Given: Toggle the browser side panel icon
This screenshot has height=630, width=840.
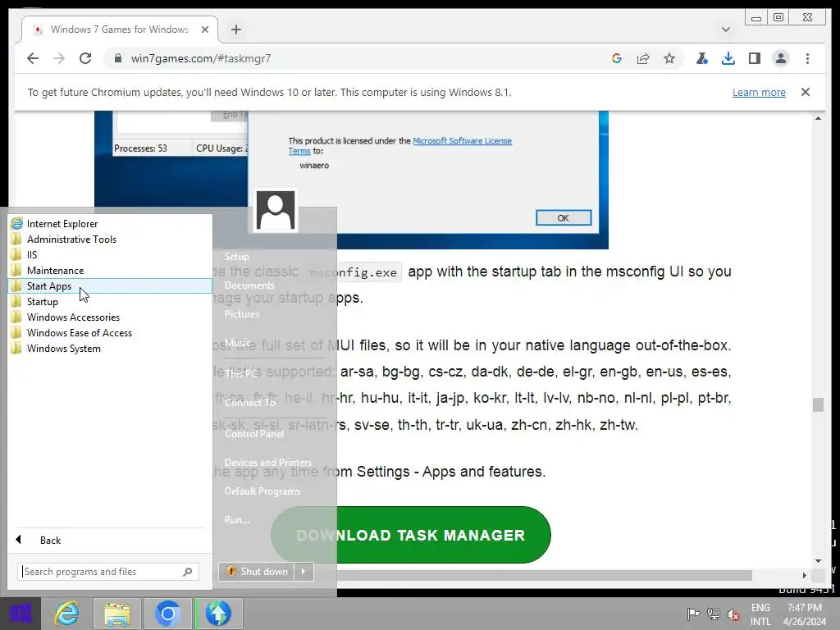Looking at the screenshot, I should click(755, 58).
